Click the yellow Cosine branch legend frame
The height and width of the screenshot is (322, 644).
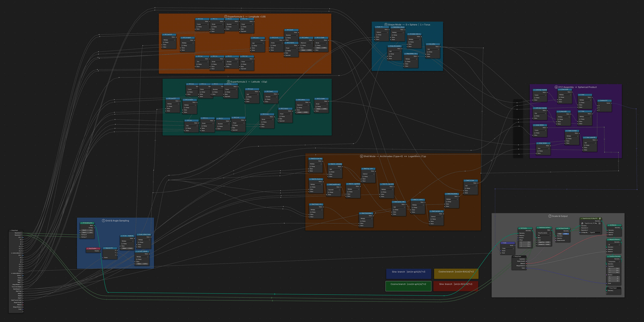click(x=456, y=274)
